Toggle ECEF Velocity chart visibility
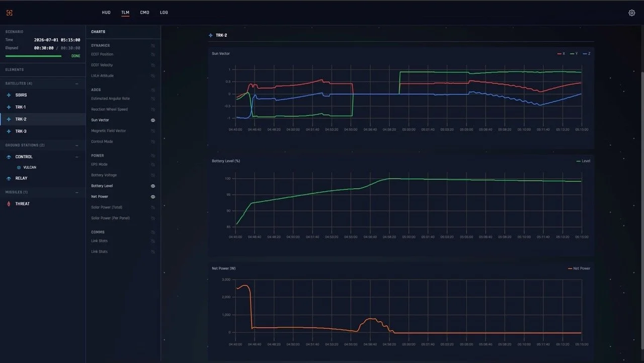Screen dimensions: 644x363 pyautogui.click(x=153, y=65)
